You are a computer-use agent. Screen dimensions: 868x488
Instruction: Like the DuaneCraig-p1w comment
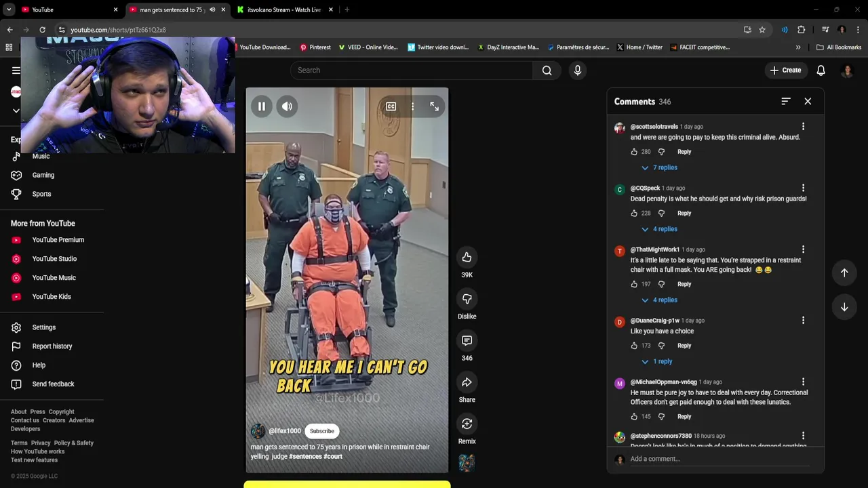pos(634,346)
